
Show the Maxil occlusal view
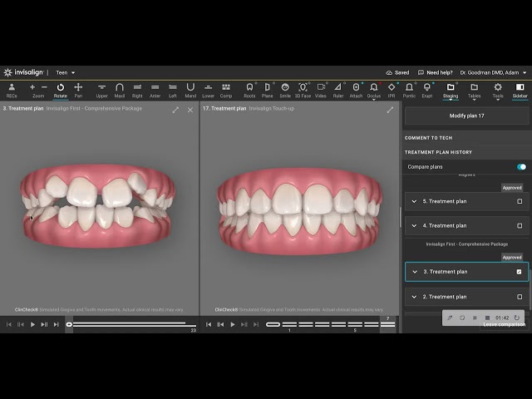pos(120,91)
